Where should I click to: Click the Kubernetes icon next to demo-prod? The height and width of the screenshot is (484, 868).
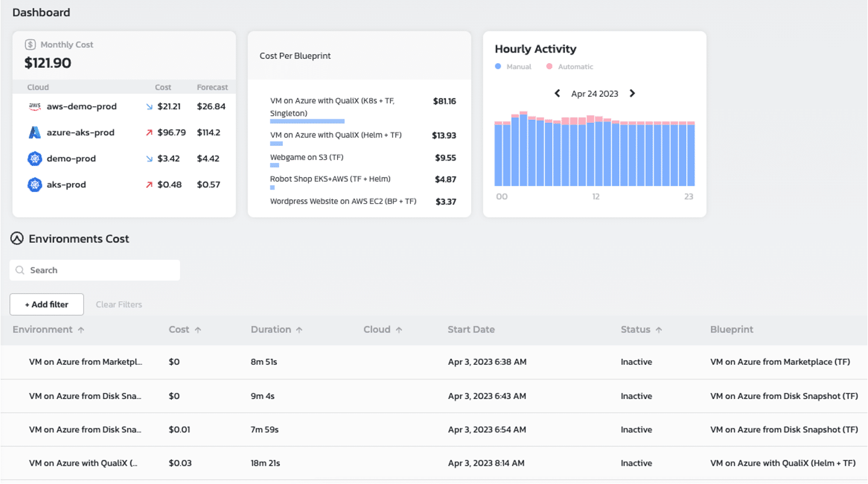(35, 158)
